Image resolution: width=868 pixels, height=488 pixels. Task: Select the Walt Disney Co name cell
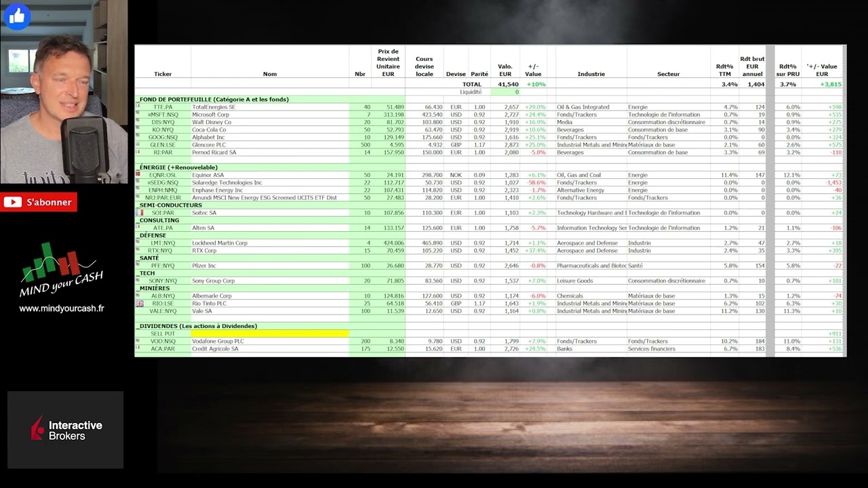point(270,122)
